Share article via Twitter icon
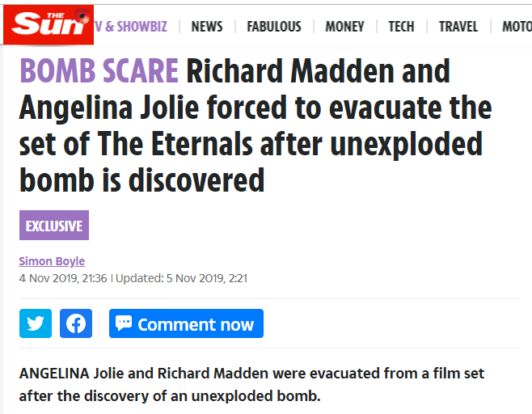Image resolution: width=532 pixels, height=414 pixels. click(36, 323)
